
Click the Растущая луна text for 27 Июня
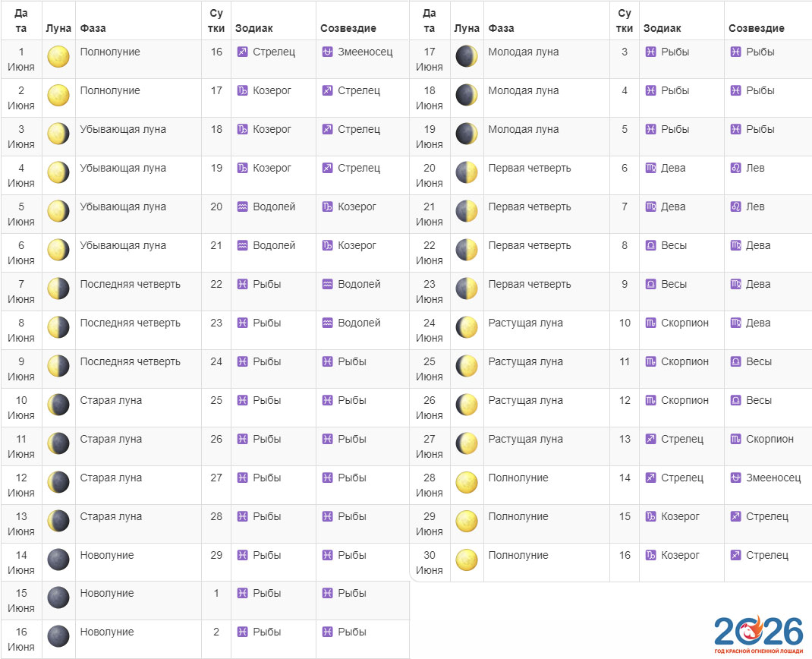pyautogui.click(x=525, y=439)
